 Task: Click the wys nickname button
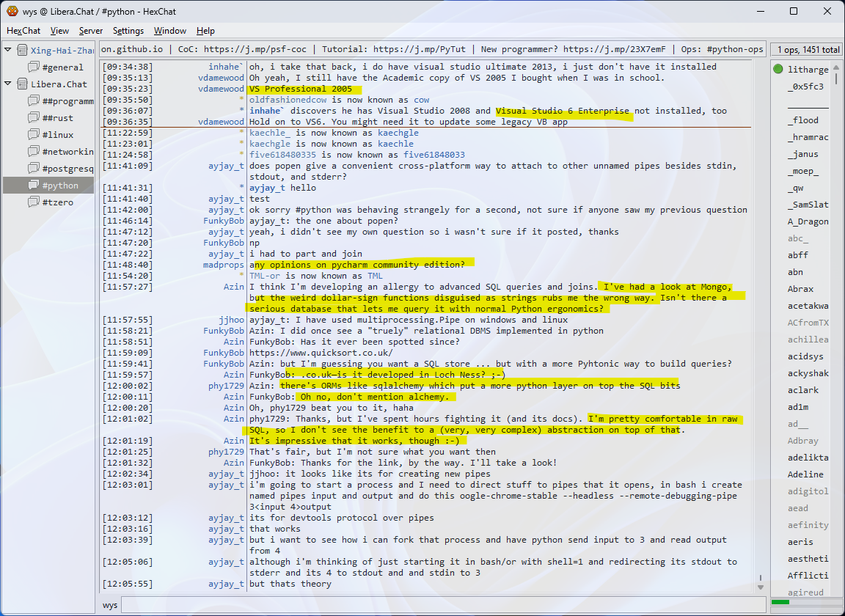[x=110, y=605]
